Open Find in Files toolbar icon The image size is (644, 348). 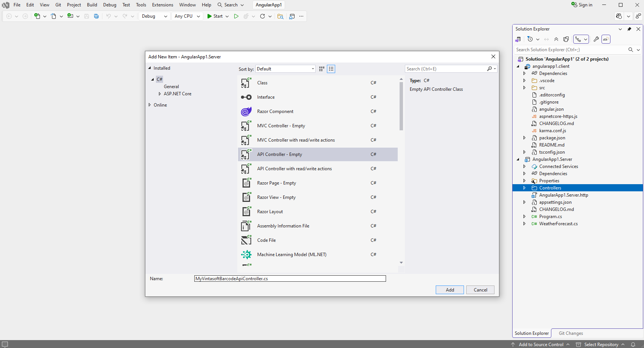(x=280, y=16)
